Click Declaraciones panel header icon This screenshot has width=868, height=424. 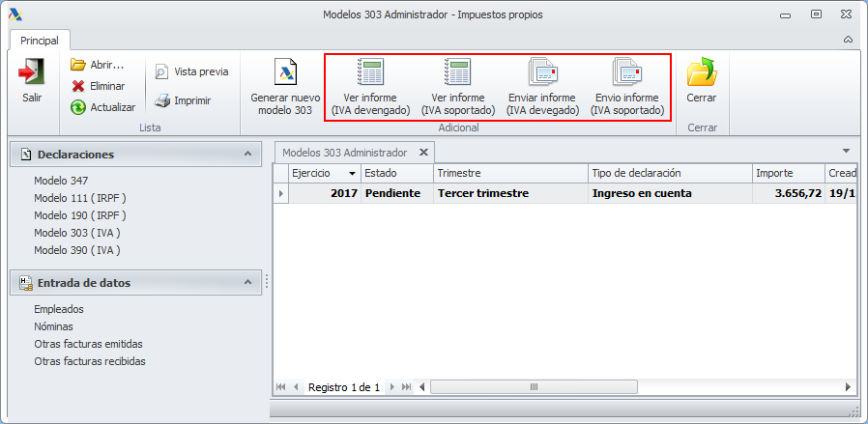(x=25, y=155)
